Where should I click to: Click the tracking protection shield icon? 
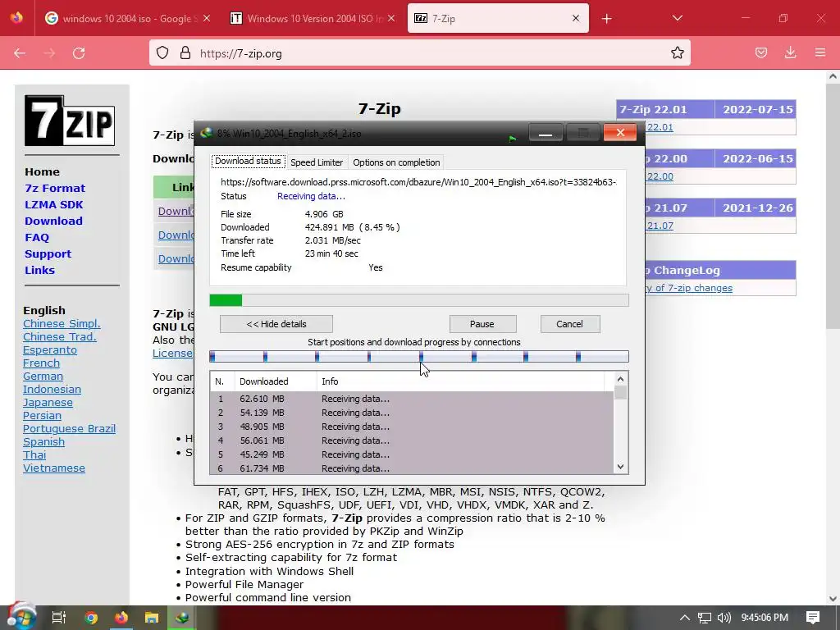(162, 53)
